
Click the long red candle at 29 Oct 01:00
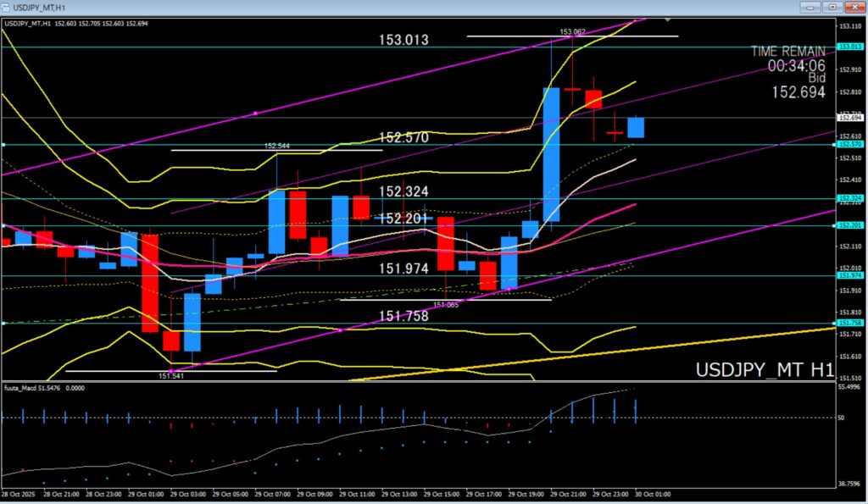(x=149, y=284)
